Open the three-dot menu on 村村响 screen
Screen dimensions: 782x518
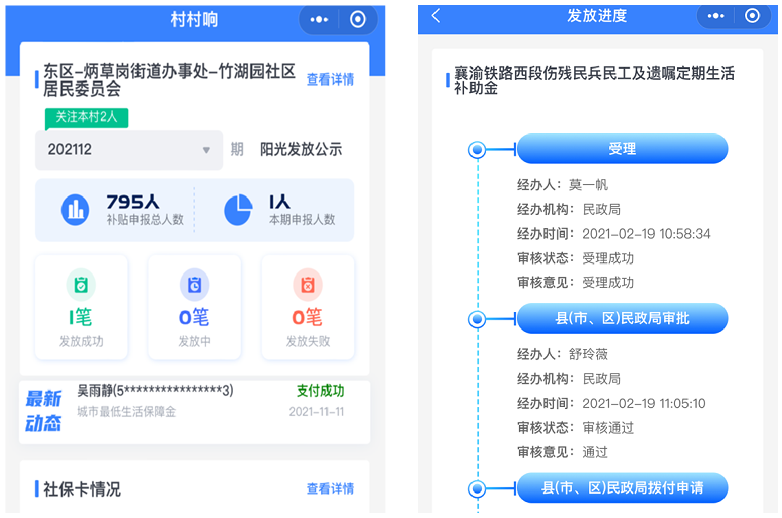319,19
